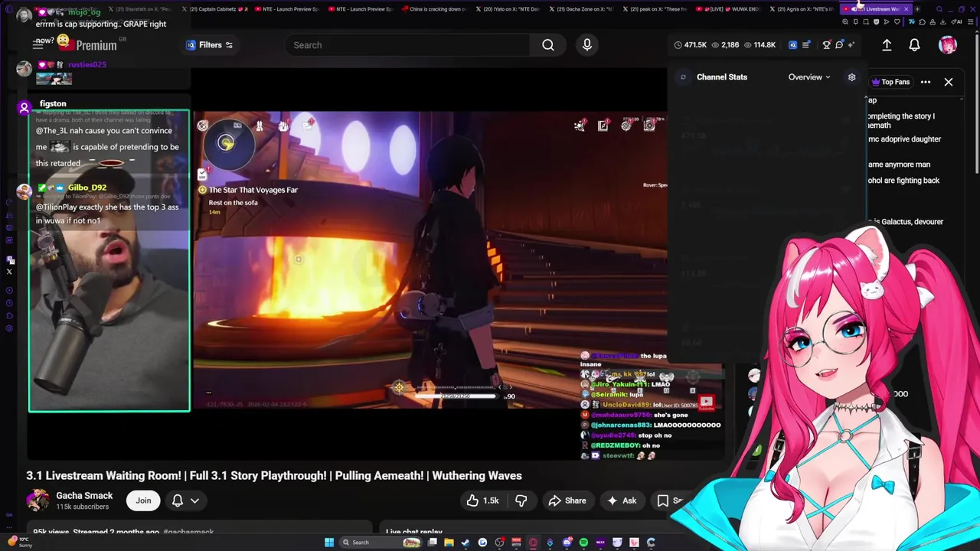Expand the notification preferences chevron
Image resolution: width=980 pixels, height=551 pixels.
[194, 500]
